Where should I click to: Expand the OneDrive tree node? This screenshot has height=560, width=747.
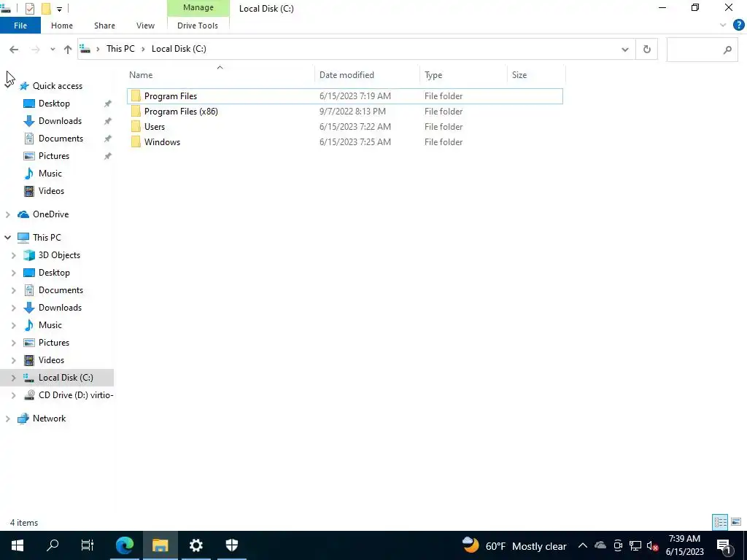click(7, 214)
